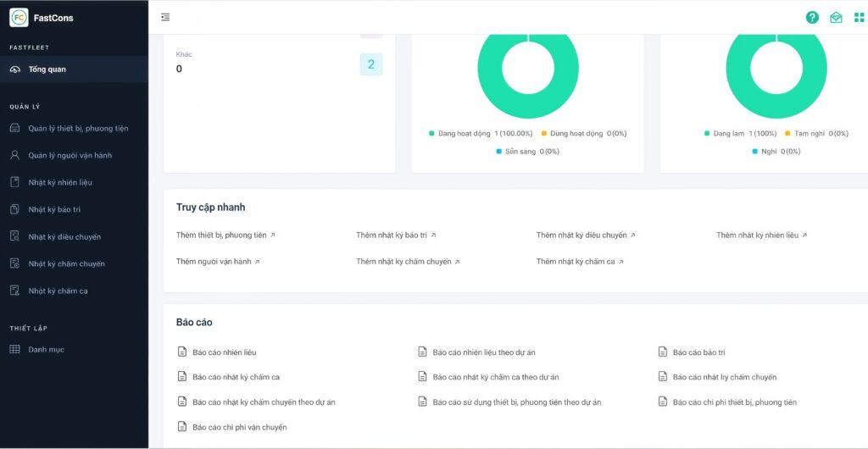Click the Nhật ký nhiên liệu sidebar icon
Image resolution: width=868 pixels, height=449 pixels.
[x=14, y=183]
